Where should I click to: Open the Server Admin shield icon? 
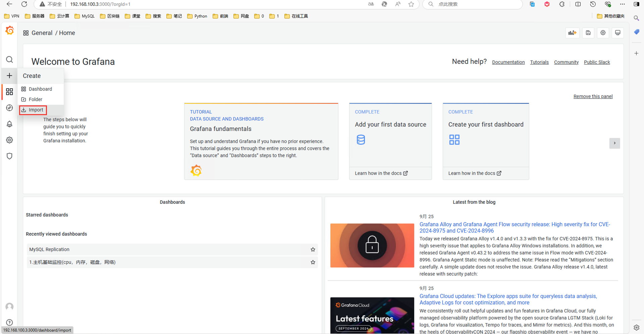point(9,156)
